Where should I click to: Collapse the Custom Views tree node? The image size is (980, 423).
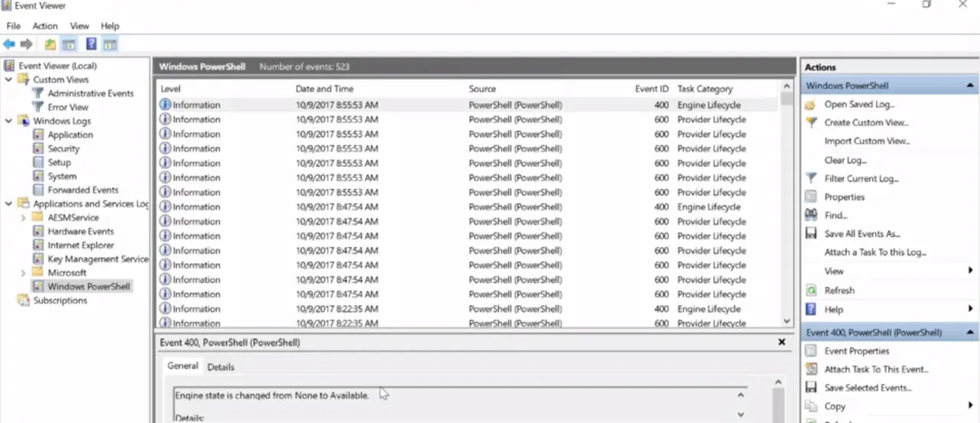tap(8, 80)
